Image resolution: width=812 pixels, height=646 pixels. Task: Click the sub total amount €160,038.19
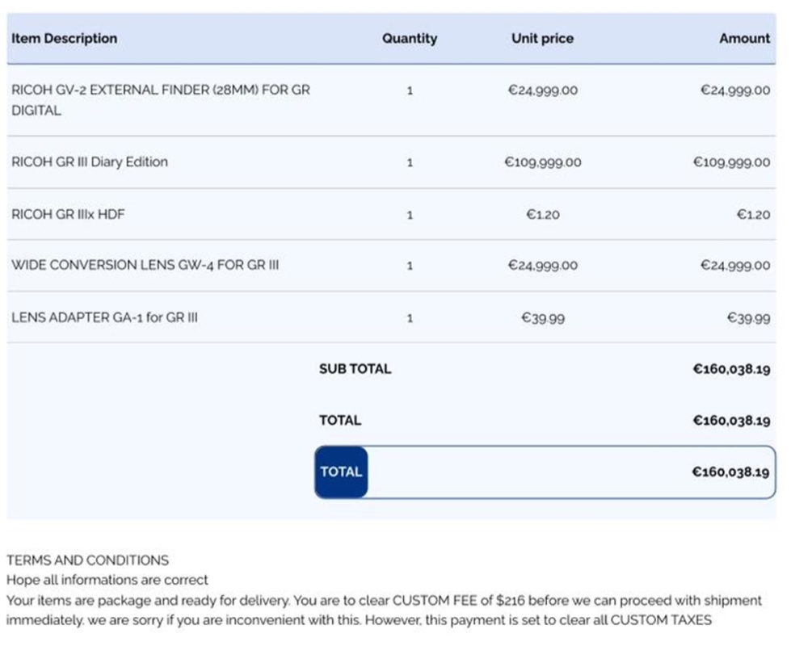tap(731, 369)
